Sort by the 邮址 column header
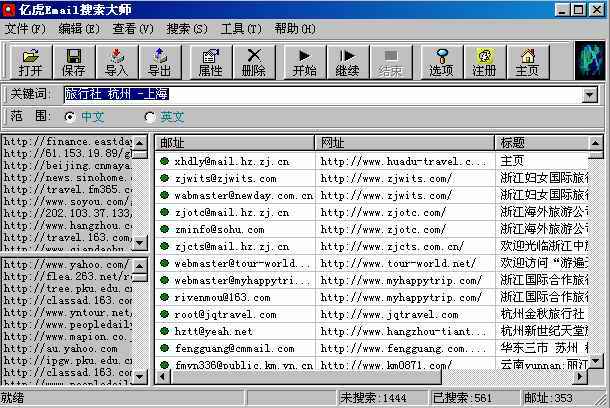The image size is (610, 408). pyautogui.click(x=235, y=143)
